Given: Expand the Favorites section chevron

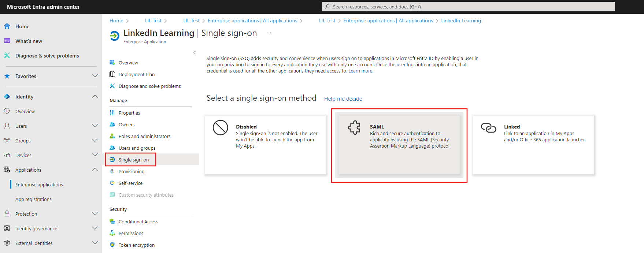Looking at the screenshot, I should (x=95, y=76).
